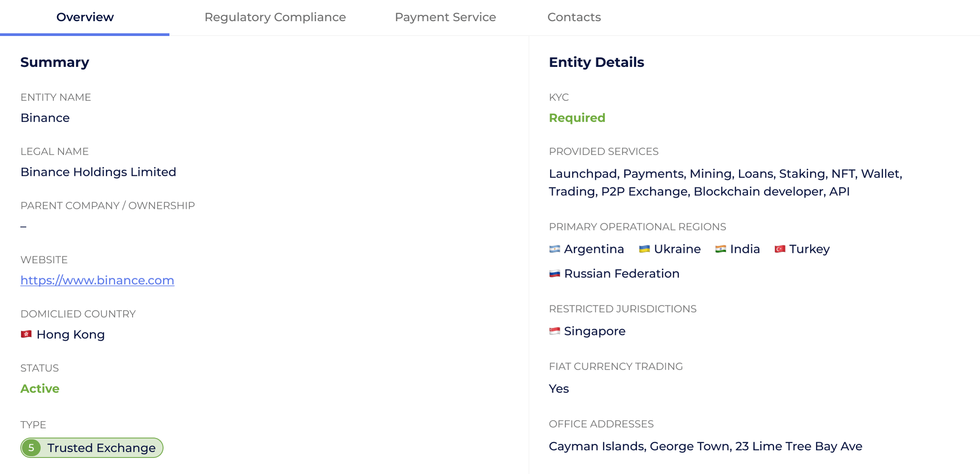Click the WEBSITE label
980x474 pixels.
click(x=44, y=260)
